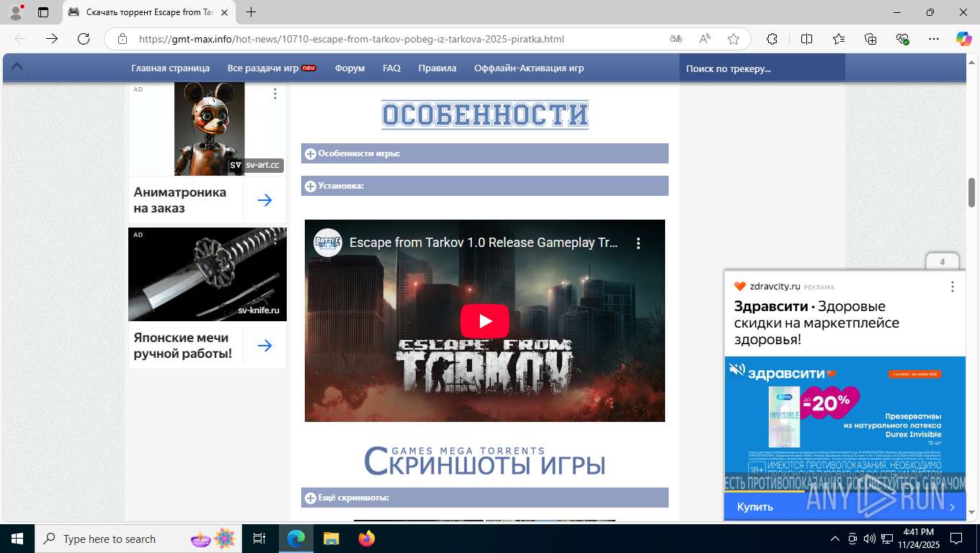Open Browser essentials heart icon

[902, 39]
